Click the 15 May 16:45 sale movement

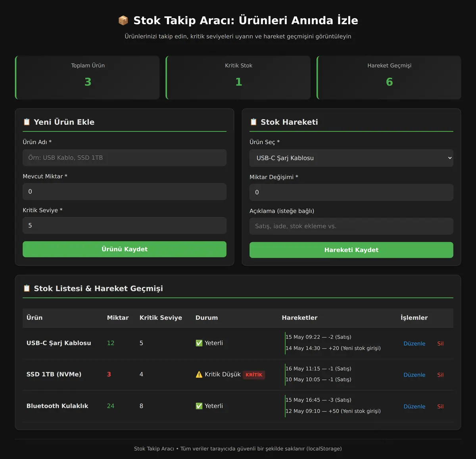point(319,400)
